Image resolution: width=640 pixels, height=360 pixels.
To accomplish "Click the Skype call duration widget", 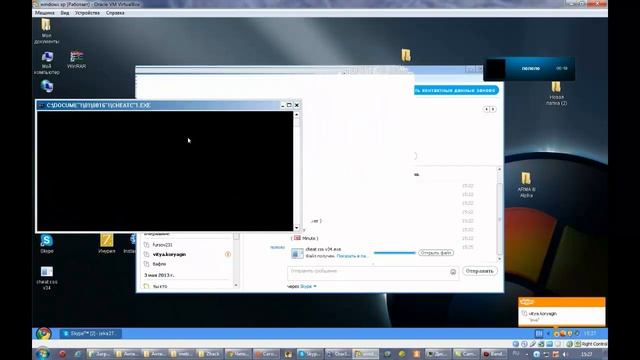I will [x=529, y=69].
